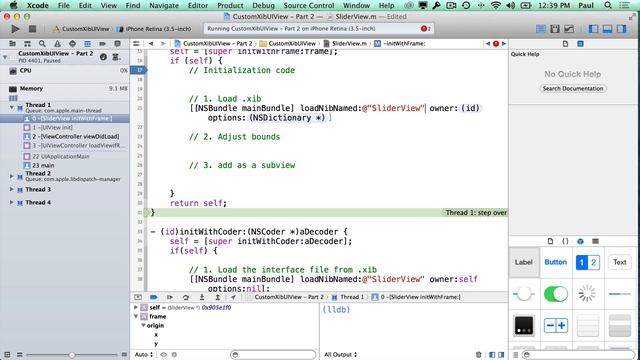Clear the console with trash icon
This screenshot has height=360, width=640.
point(478,355)
